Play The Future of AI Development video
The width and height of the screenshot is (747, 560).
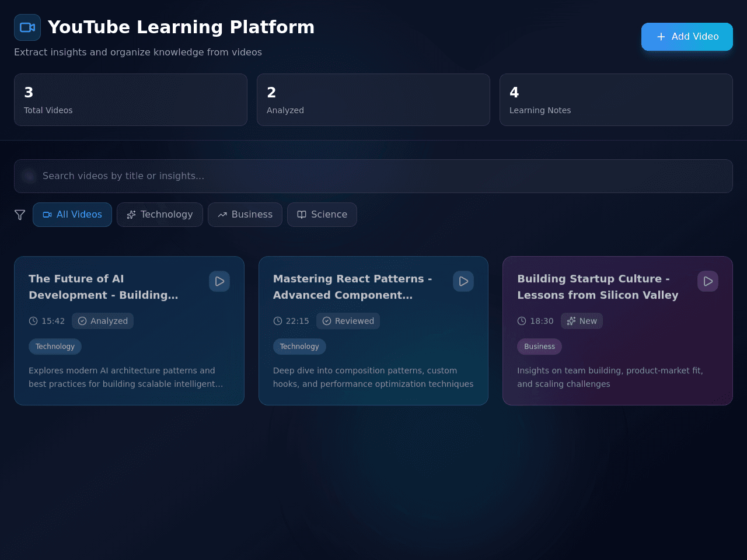(x=219, y=281)
